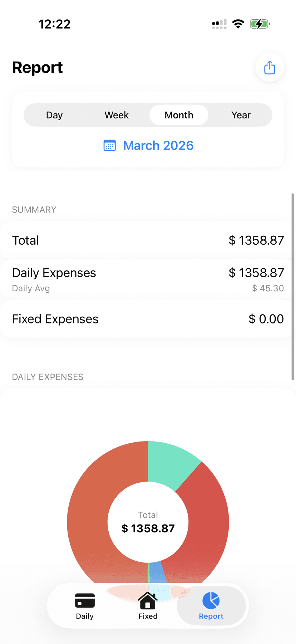Switch report period to Day
This screenshot has height=644, width=296.
click(x=54, y=115)
